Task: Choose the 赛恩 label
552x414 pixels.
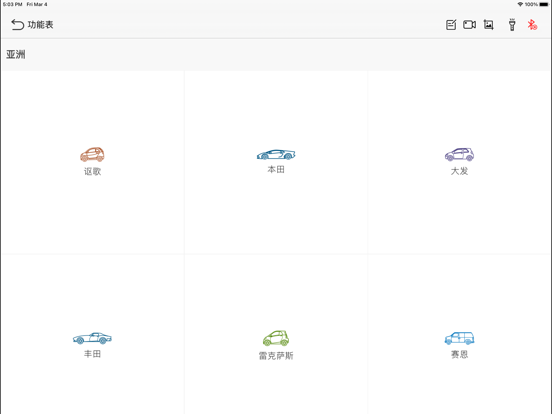Action: tap(459, 354)
